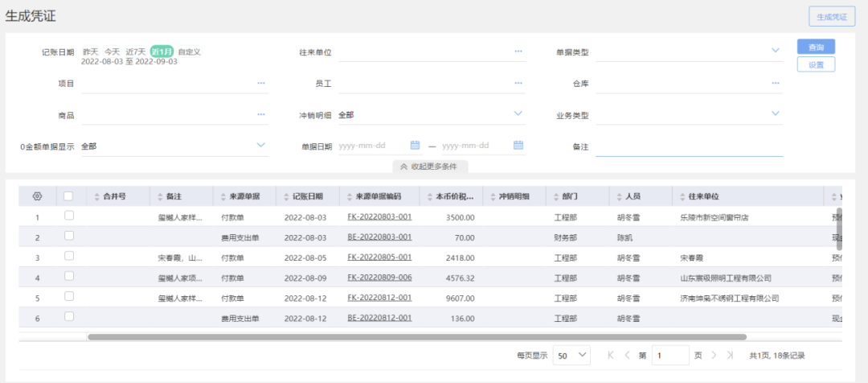868x383 pixels.
Task: Open the 单据日期 end calendar icon
Action: (518, 145)
